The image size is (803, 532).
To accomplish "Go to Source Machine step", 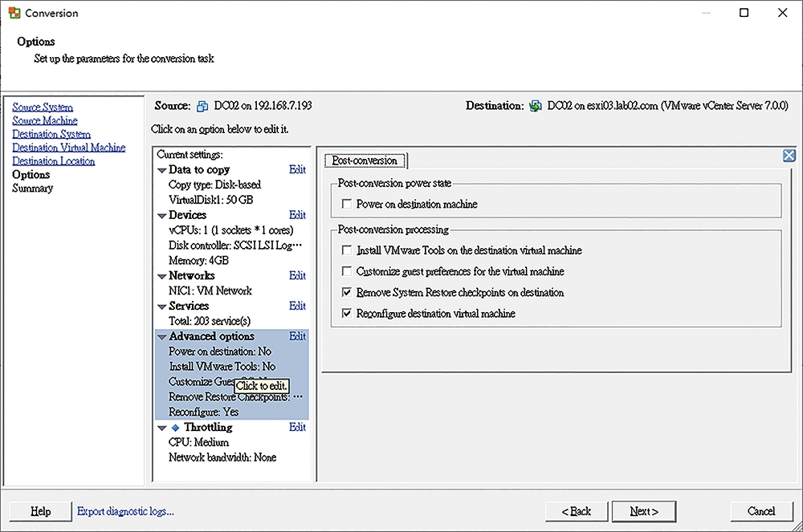I will pos(45,120).
